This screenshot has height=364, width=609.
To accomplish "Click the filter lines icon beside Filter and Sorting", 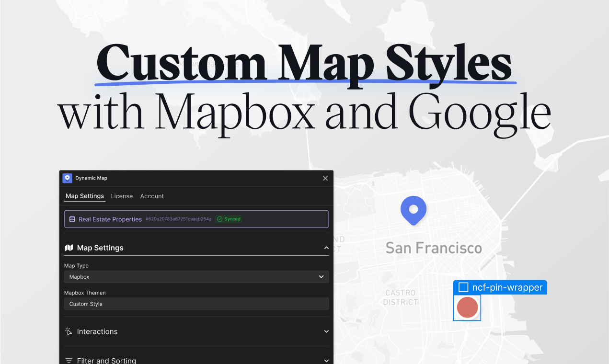I will (68, 360).
